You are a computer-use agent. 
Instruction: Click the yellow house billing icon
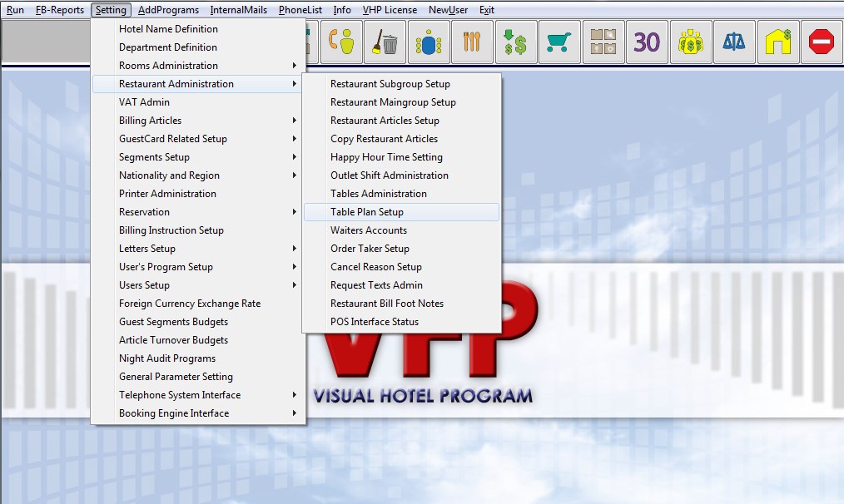coord(777,40)
